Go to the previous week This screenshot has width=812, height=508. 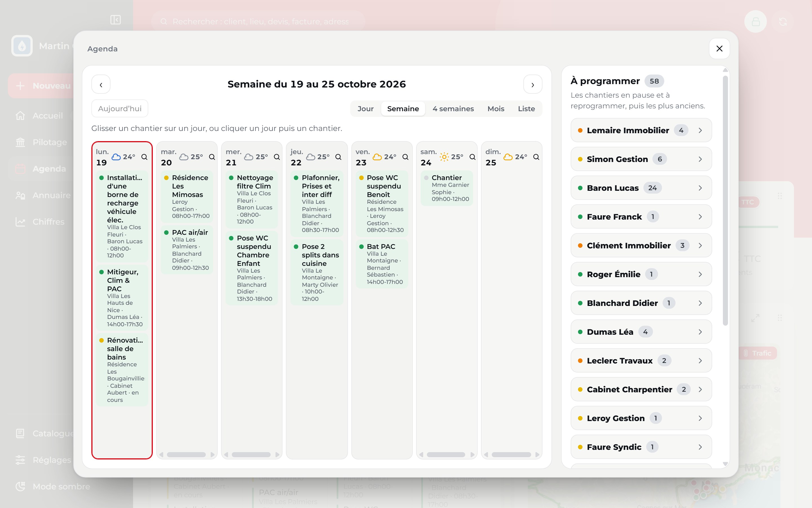(x=101, y=84)
